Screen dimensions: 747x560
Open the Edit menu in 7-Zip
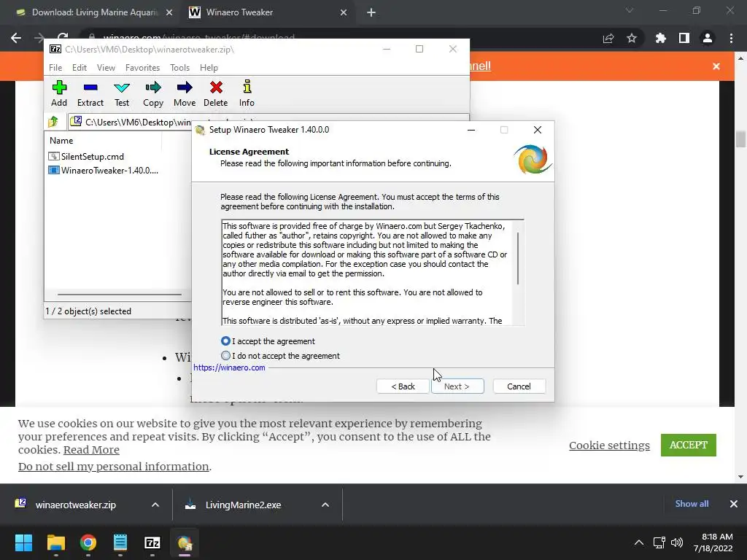tap(79, 68)
